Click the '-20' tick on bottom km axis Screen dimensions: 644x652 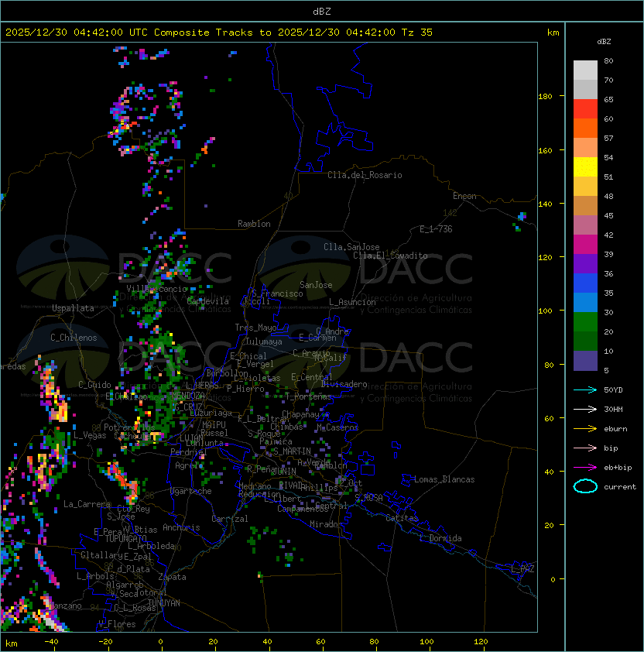tap(104, 642)
